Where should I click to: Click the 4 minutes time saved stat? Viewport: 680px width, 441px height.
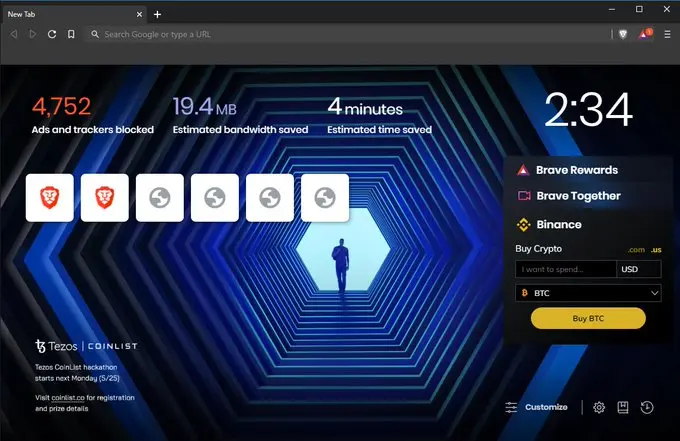click(x=365, y=107)
